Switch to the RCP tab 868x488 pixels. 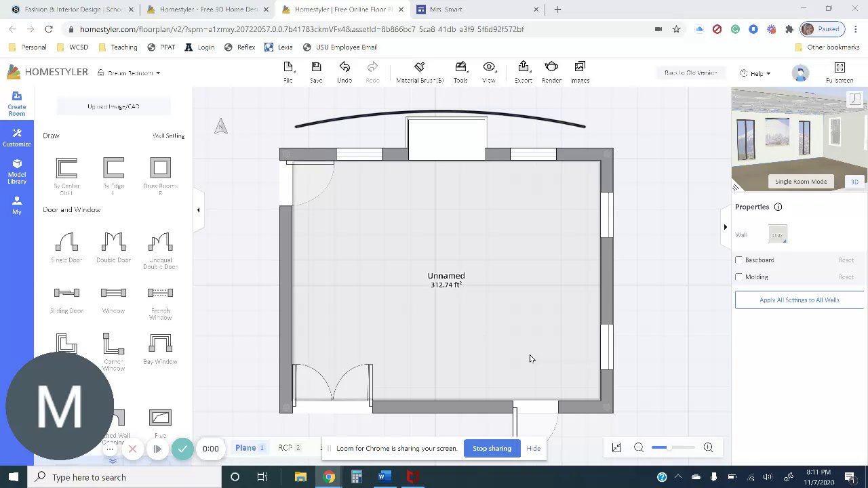289,448
